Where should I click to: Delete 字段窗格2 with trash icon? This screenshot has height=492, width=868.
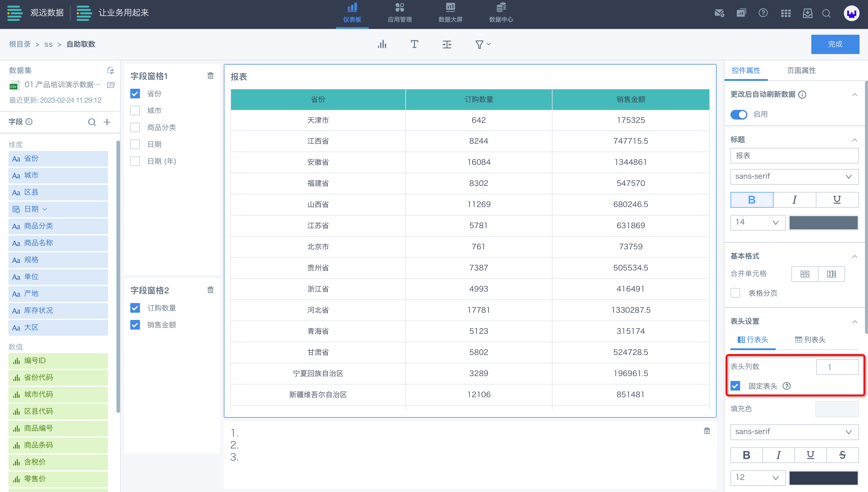pos(210,290)
